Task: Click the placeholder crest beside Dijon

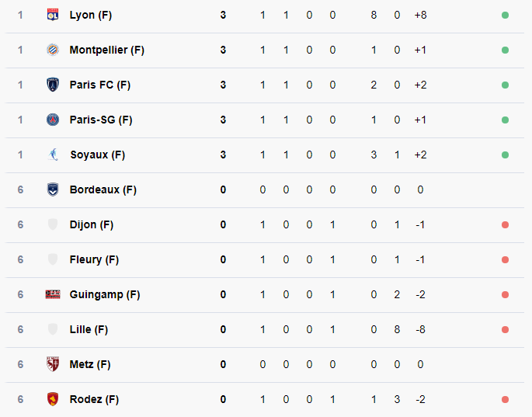Action: click(53, 224)
